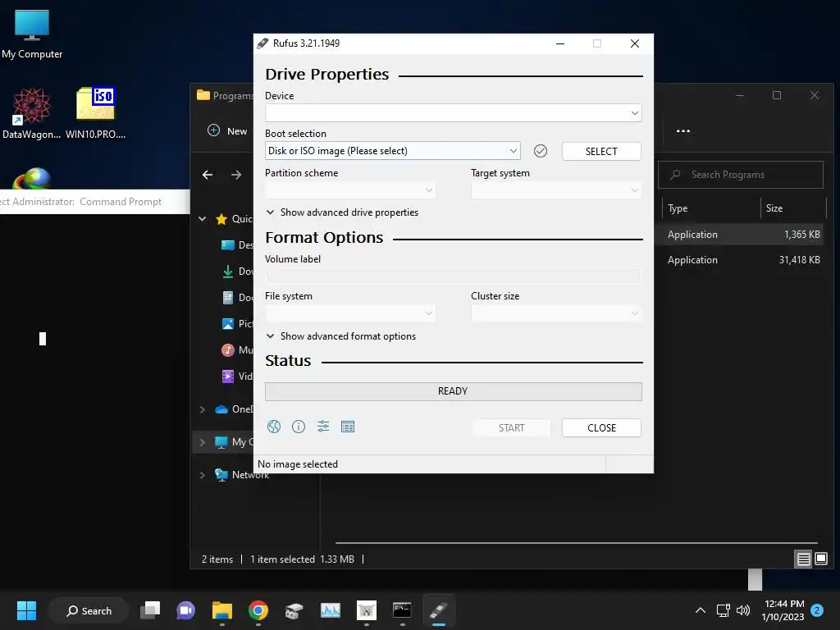Click the taskbar Search box
Screen dimensions: 840x630
click(x=89, y=610)
